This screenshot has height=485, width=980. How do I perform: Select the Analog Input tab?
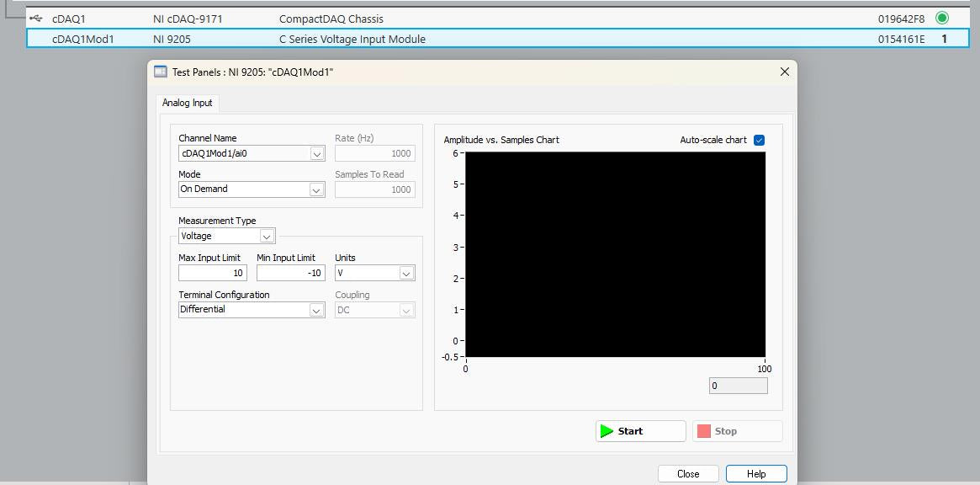click(x=188, y=103)
